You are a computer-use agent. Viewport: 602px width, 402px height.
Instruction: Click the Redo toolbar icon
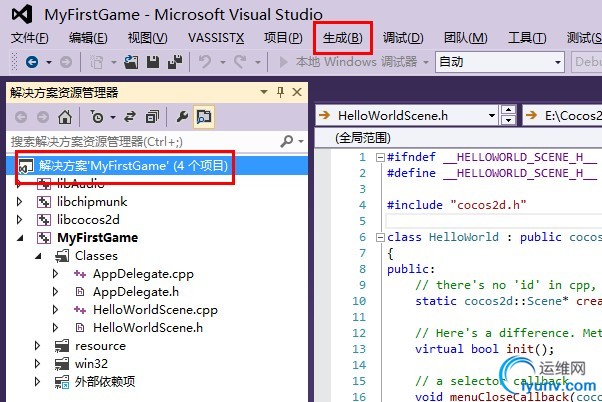pyautogui.click(x=240, y=62)
